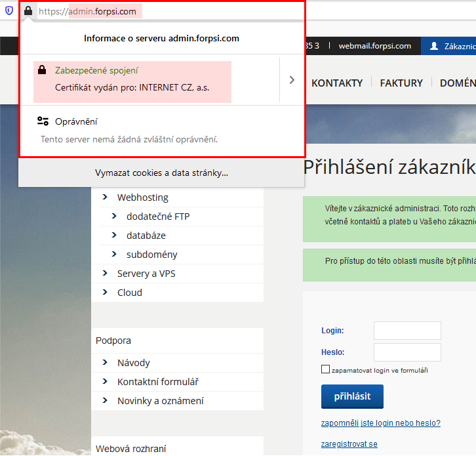Viewport: 476px width, 456px height.
Task: Click the 'zaregistrovat se' link
Action: pyautogui.click(x=349, y=444)
